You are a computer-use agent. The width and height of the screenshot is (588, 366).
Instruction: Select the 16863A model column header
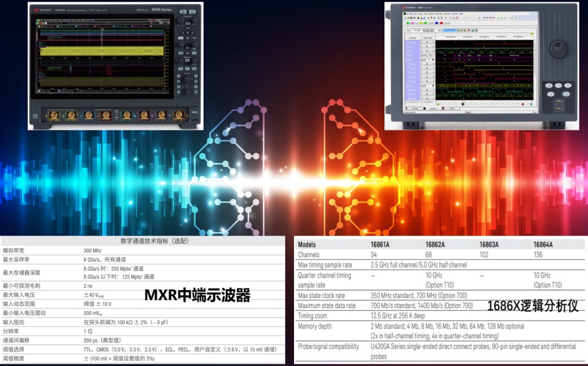(x=489, y=245)
